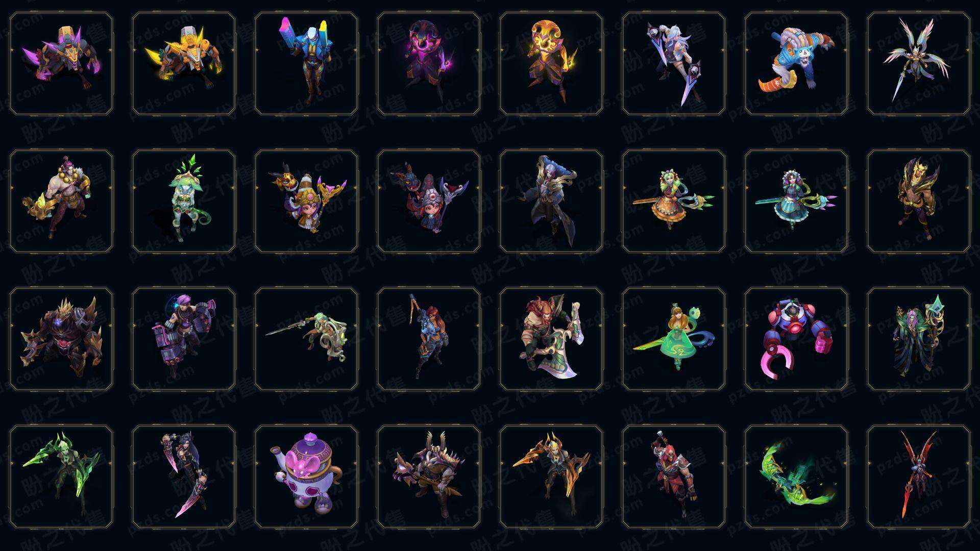Select the purple-haired gauntlet fighter skin
Viewport: 980px width, 551px height.
point(184,339)
